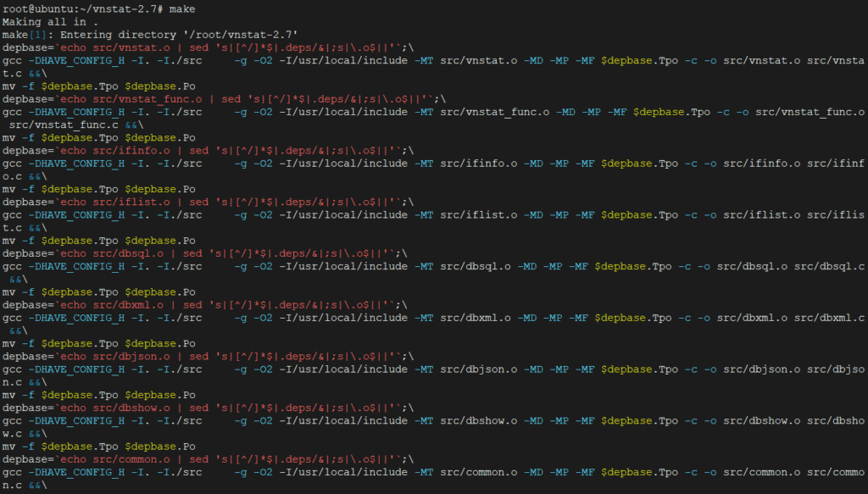Screen dimensions: 868x494
Task: Click the prompt text 'root@ubuntu:~/vnstat-2.7# make'
Action: point(98,9)
